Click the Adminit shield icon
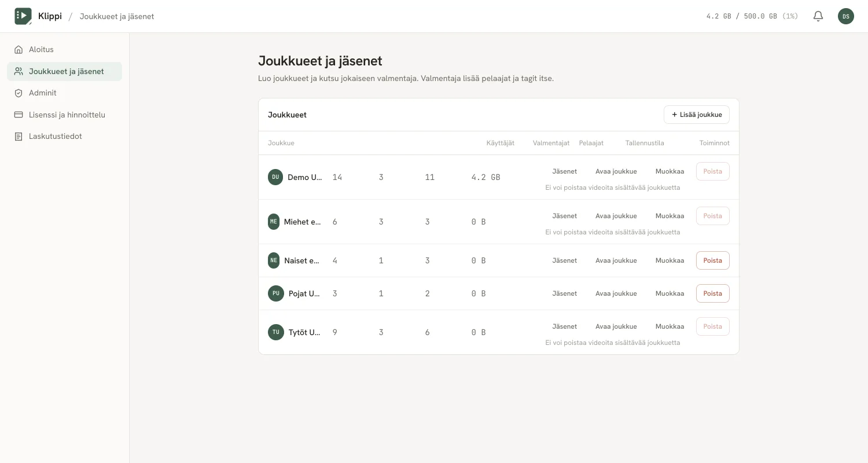868x463 pixels. pos(19,93)
